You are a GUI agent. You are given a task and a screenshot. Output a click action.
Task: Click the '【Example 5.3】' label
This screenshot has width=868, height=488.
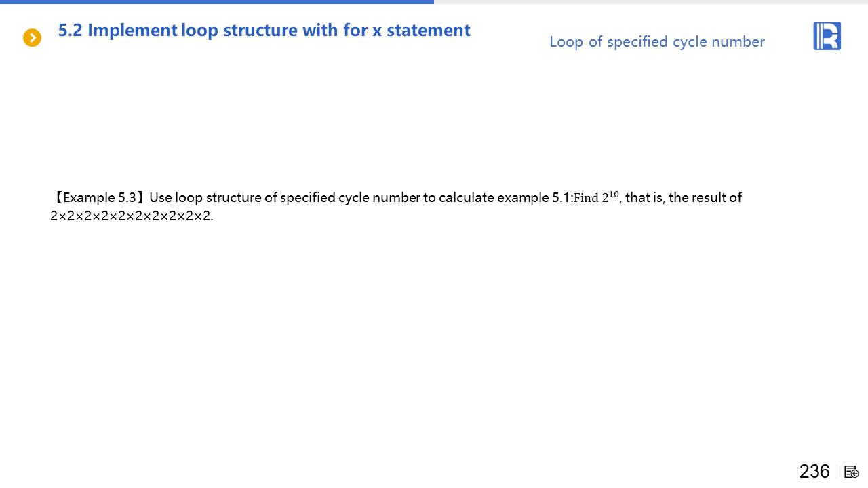click(99, 198)
